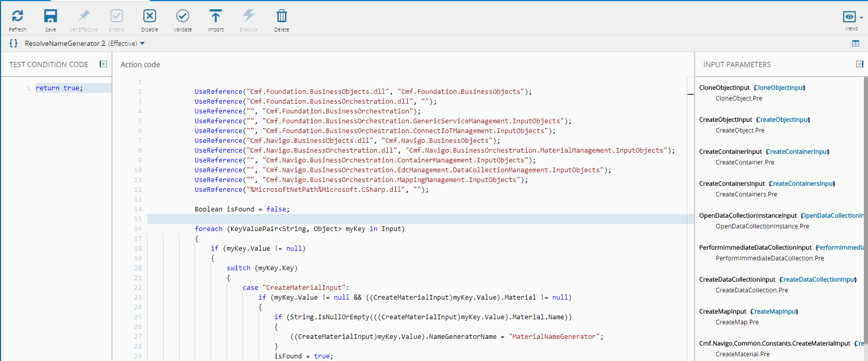Collapse the Input Parameters panel
The height and width of the screenshot is (361, 868).
click(x=859, y=64)
